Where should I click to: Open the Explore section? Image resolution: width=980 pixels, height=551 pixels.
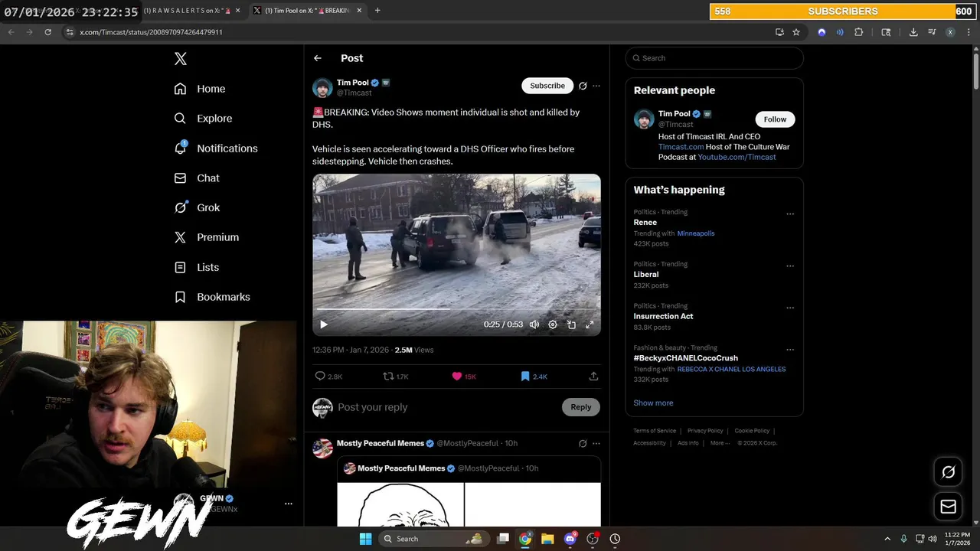[x=203, y=119]
